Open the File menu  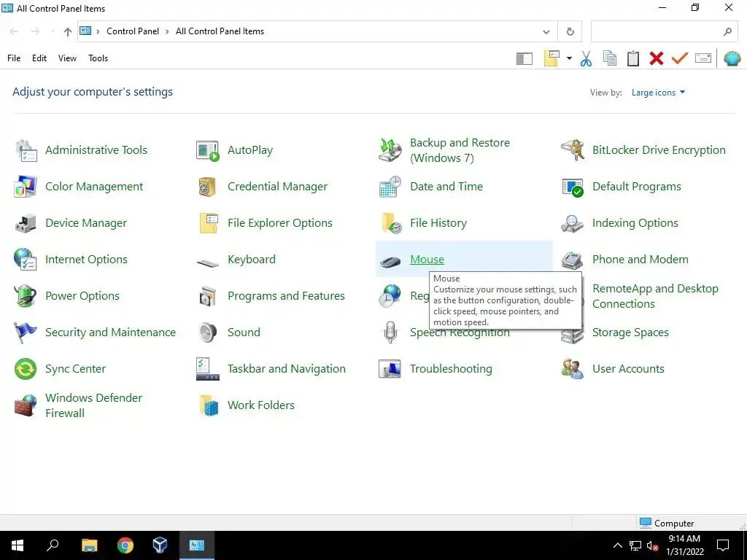point(14,58)
